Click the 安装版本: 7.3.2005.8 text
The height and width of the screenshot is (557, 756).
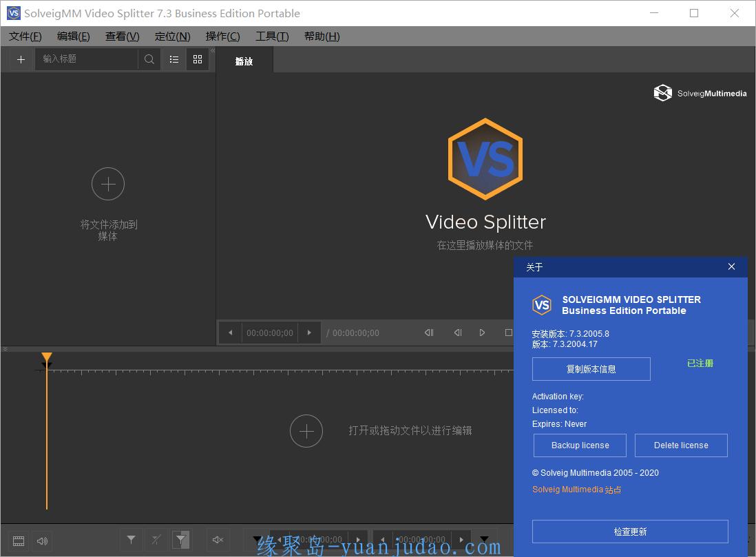pyautogui.click(x=570, y=334)
